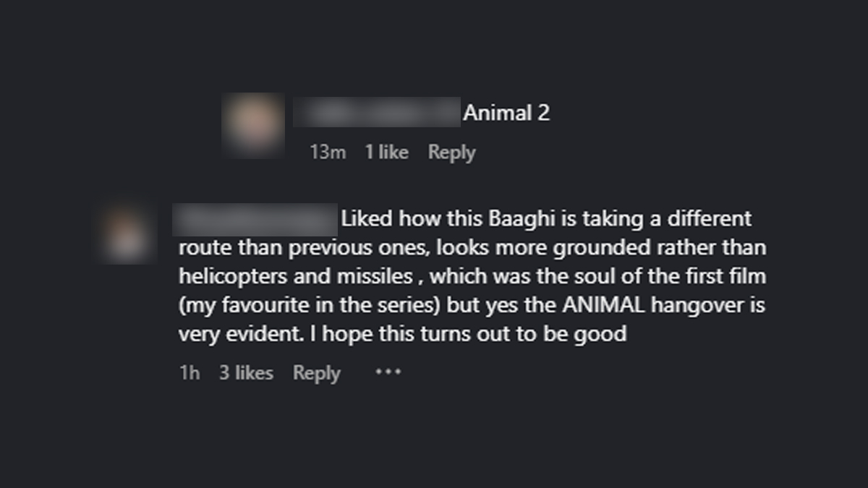Click the capitalized word ANIMAL in the comment
Screen dimensions: 868x488
pos(603,305)
